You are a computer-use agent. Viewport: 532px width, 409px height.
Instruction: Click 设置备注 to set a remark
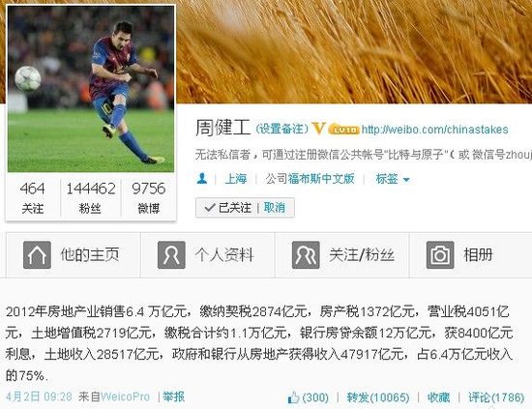pos(281,129)
